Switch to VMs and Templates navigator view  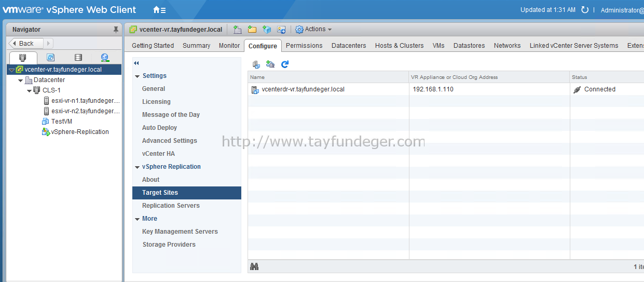click(x=50, y=58)
